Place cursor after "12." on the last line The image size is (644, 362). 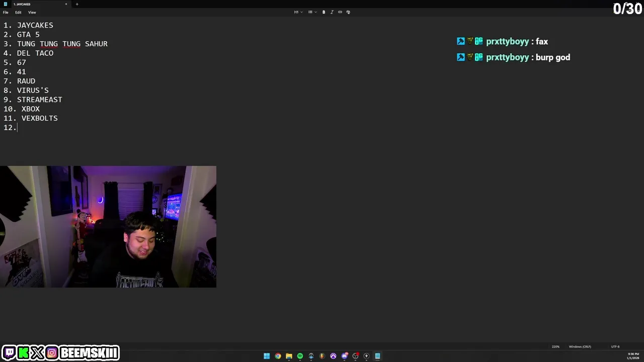pyautogui.click(x=17, y=128)
